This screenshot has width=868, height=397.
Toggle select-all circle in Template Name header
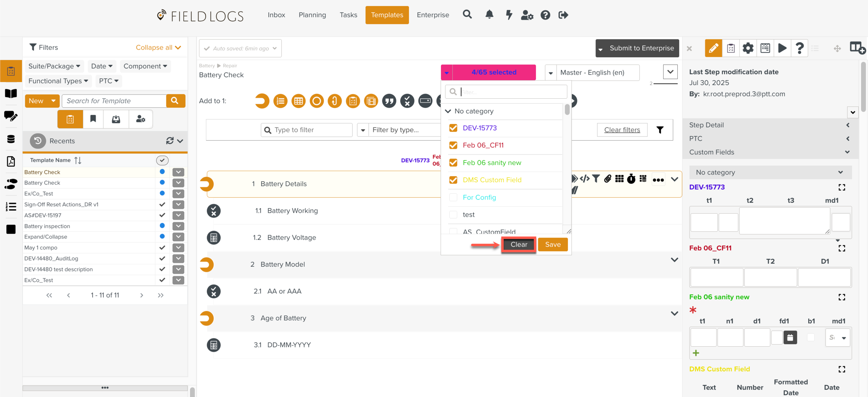tap(162, 160)
